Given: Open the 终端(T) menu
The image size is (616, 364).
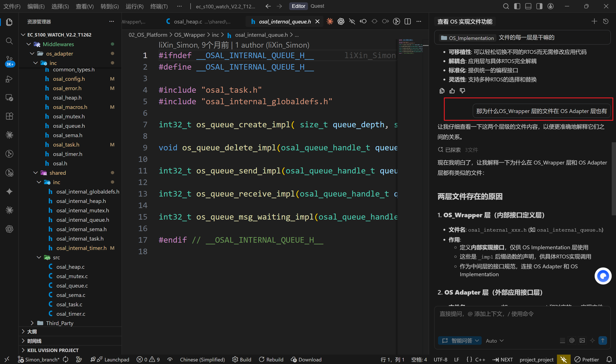Looking at the screenshot, I should click(x=159, y=6).
